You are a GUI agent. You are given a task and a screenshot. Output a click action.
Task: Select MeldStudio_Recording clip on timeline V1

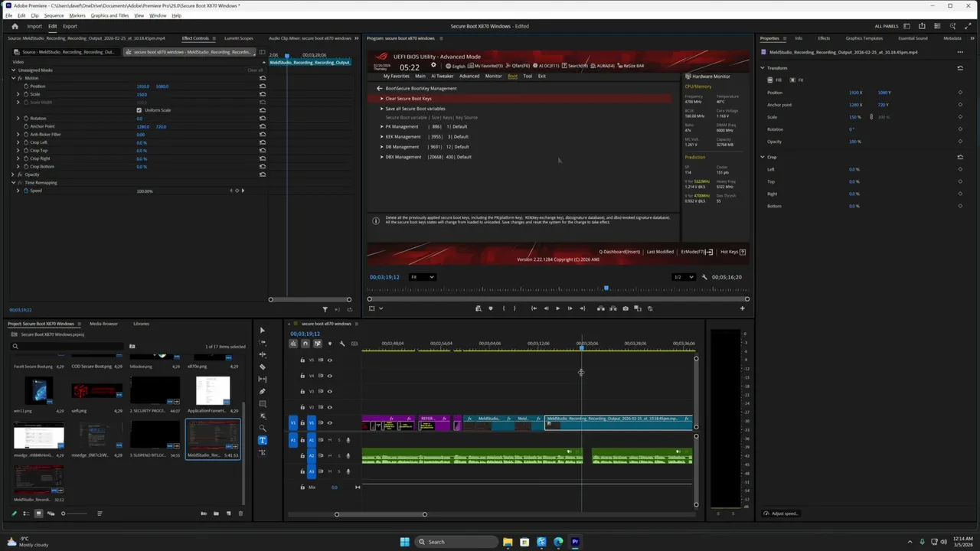pos(618,422)
